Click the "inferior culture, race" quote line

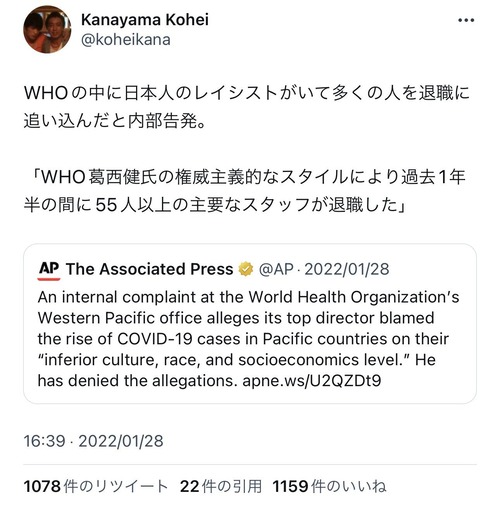tap(237, 360)
